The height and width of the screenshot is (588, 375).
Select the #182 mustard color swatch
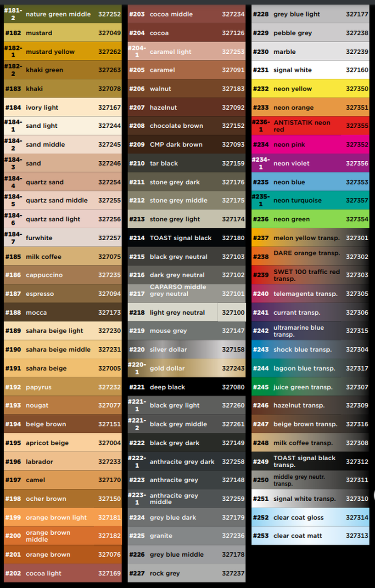(62, 33)
